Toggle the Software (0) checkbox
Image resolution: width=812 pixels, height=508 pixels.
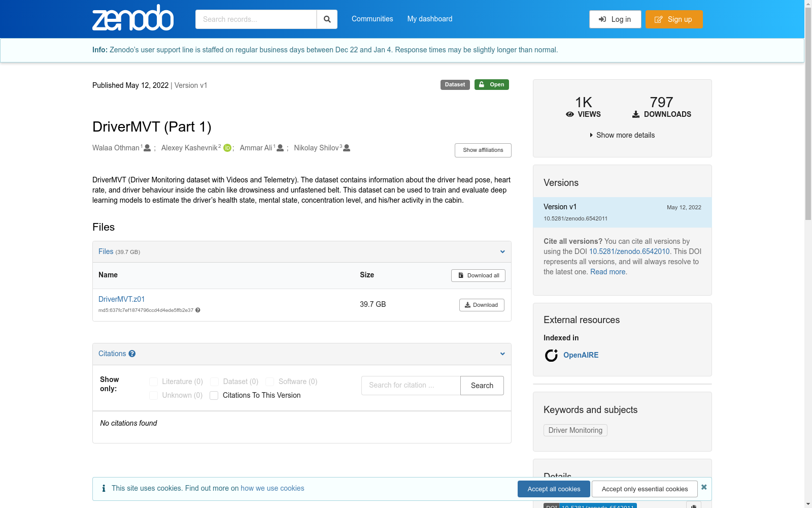[269, 382]
